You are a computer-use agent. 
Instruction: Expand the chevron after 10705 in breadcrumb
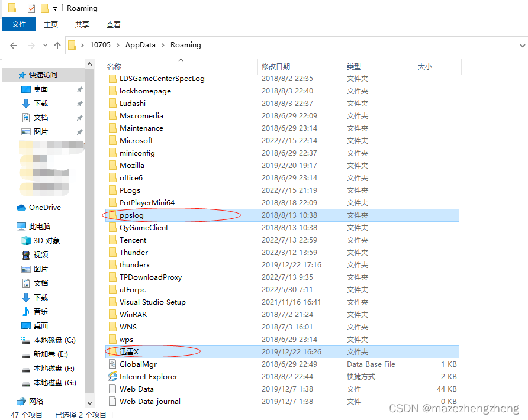click(x=118, y=45)
